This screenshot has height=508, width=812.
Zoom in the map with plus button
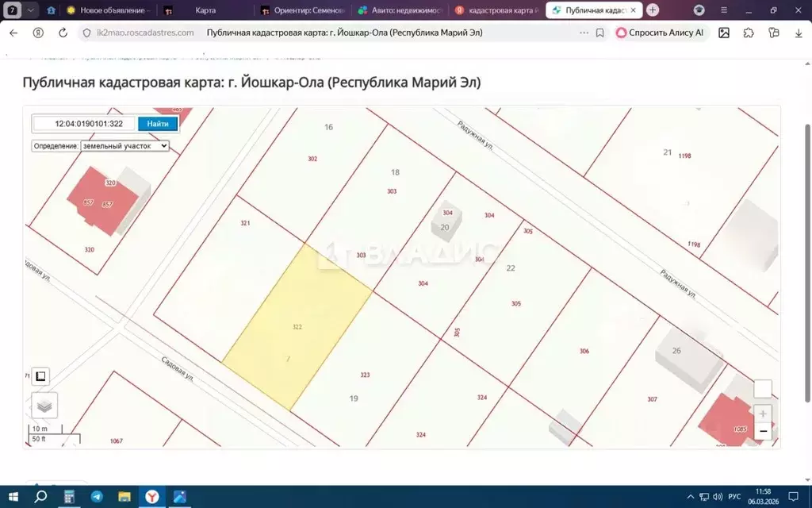pos(762,414)
